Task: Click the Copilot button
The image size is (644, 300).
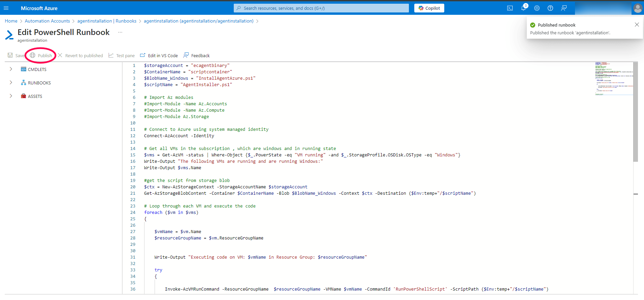Action: point(429,8)
